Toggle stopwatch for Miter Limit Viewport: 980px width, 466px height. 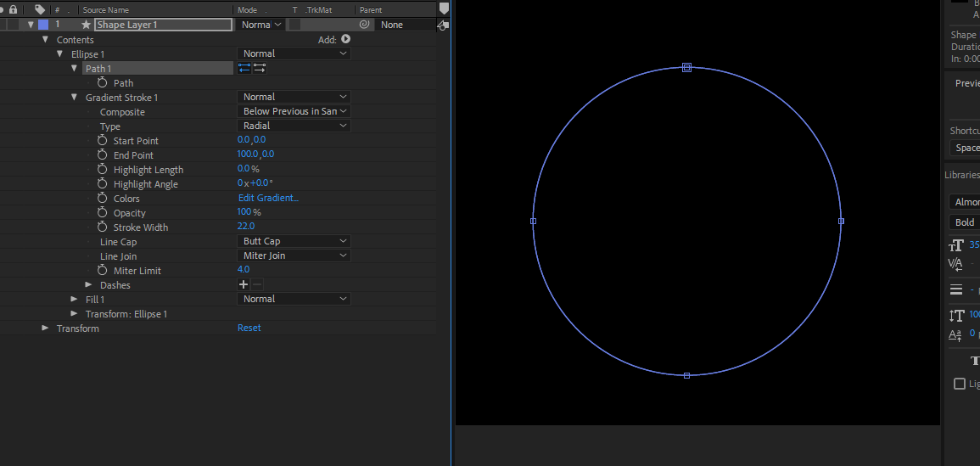[x=103, y=270]
